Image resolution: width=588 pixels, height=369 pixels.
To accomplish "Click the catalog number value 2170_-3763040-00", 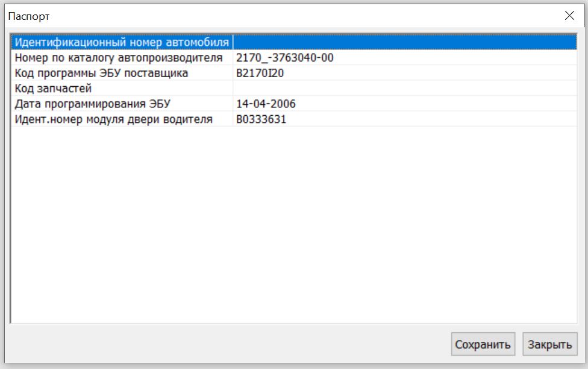I will click(285, 58).
